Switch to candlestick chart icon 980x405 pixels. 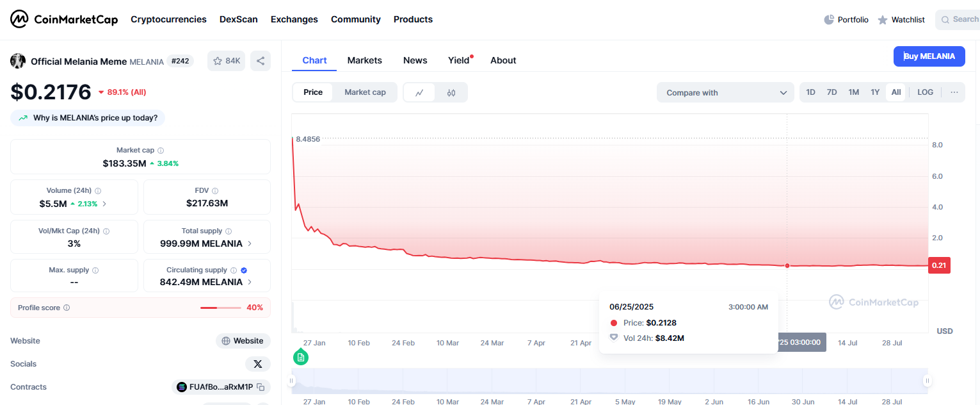click(x=451, y=92)
